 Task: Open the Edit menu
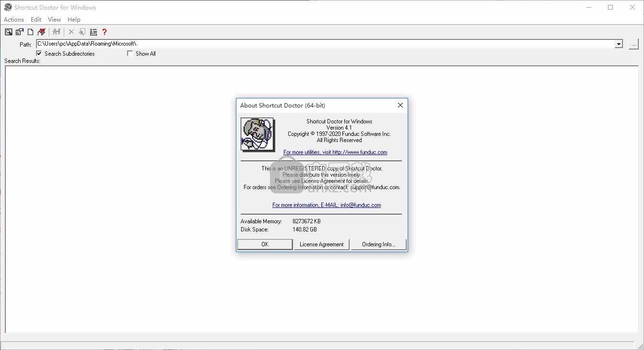point(36,20)
